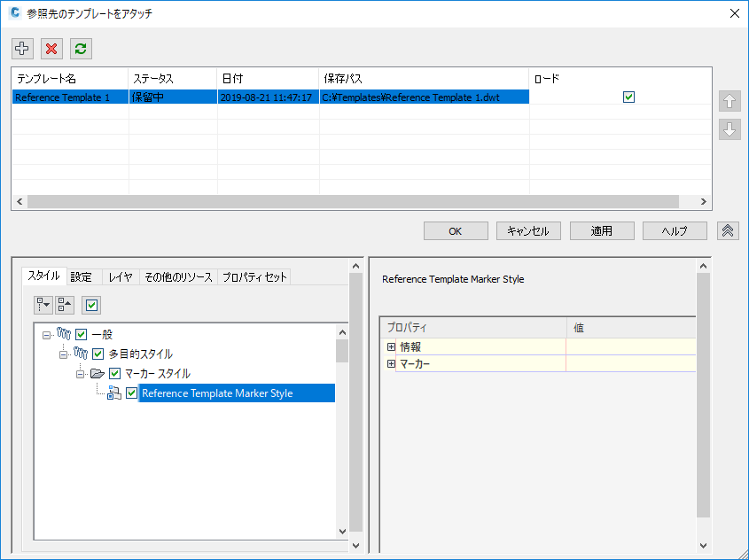This screenshot has height=560, width=749.
Task: Click the date cell 2019-08-21 11:47:17
Action: pos(269,97)
